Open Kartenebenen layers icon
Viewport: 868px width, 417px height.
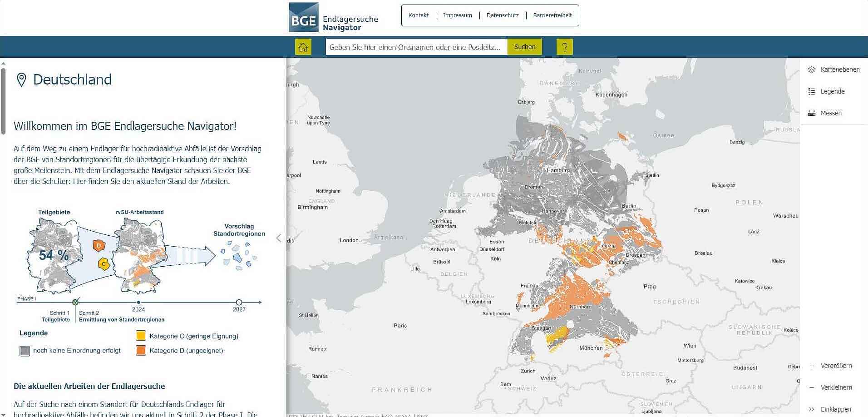(x=812, y=69)
